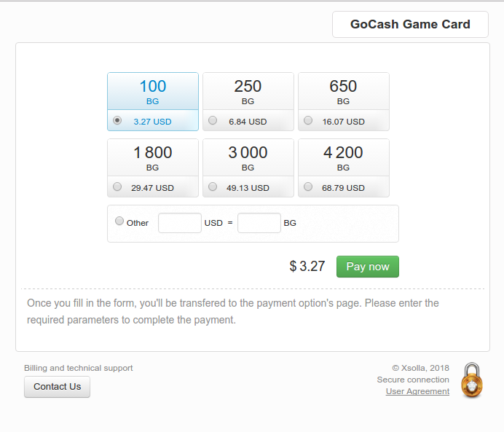Select the 650 BG package tile
504x432 pixels.
[x=344, y=101]
